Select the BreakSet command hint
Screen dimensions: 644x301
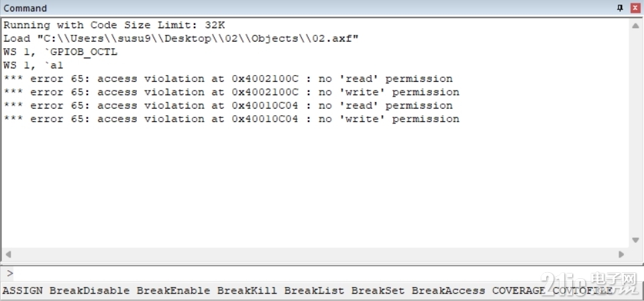378,290
